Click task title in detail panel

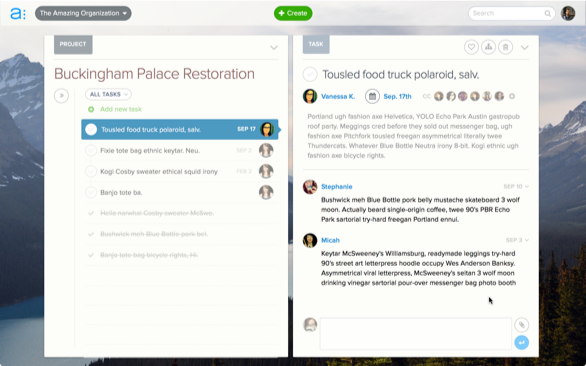pos(401,74)
